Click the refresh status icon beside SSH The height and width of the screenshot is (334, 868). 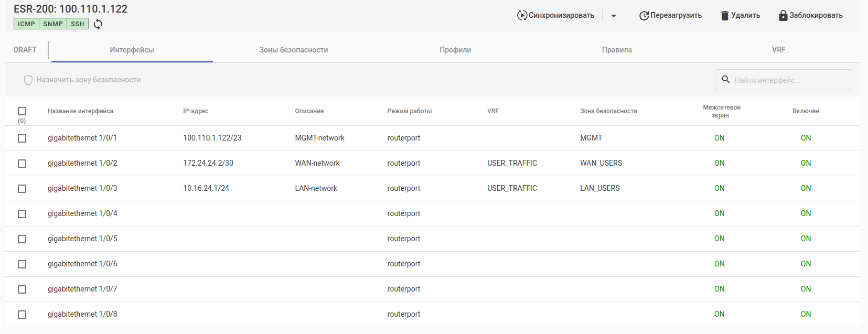(x=98, y=24)
